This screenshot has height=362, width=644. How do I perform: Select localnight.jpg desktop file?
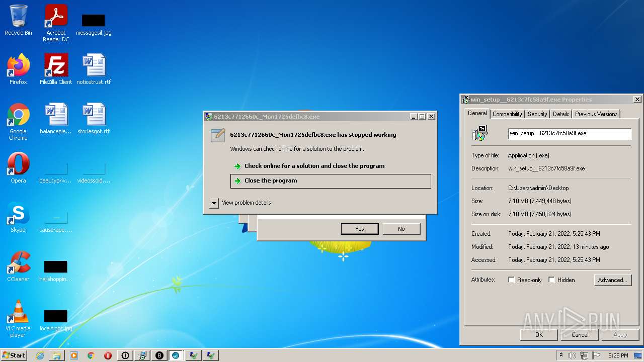coord(56,320)
